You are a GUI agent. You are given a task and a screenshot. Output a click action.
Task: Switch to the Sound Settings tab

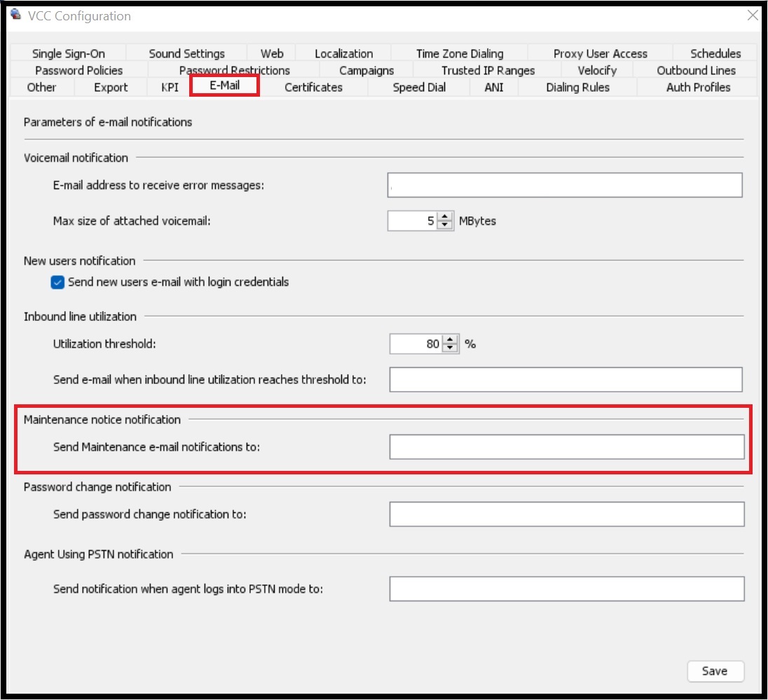coord(186,53)
